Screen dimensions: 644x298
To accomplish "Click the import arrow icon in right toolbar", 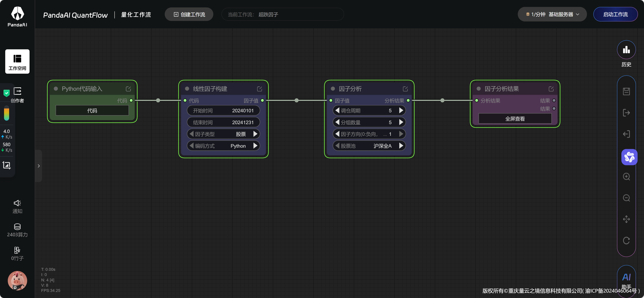I will pyautogui.click(x=626, y=134).
